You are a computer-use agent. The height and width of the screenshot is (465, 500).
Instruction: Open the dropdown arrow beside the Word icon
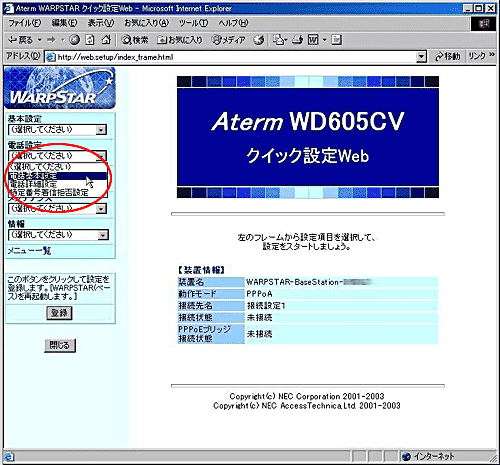point(324,40)
